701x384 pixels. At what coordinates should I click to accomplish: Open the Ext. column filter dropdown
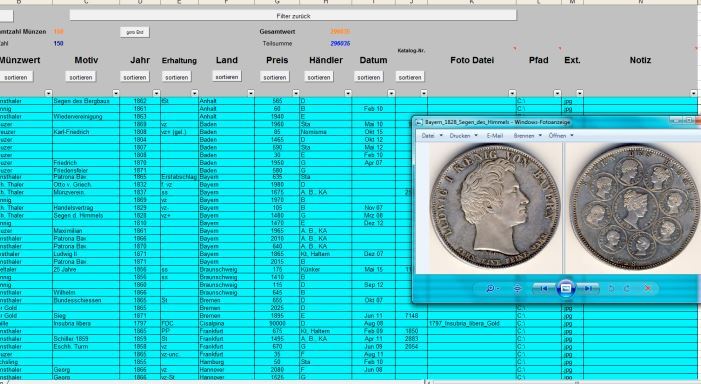[579, 93]
